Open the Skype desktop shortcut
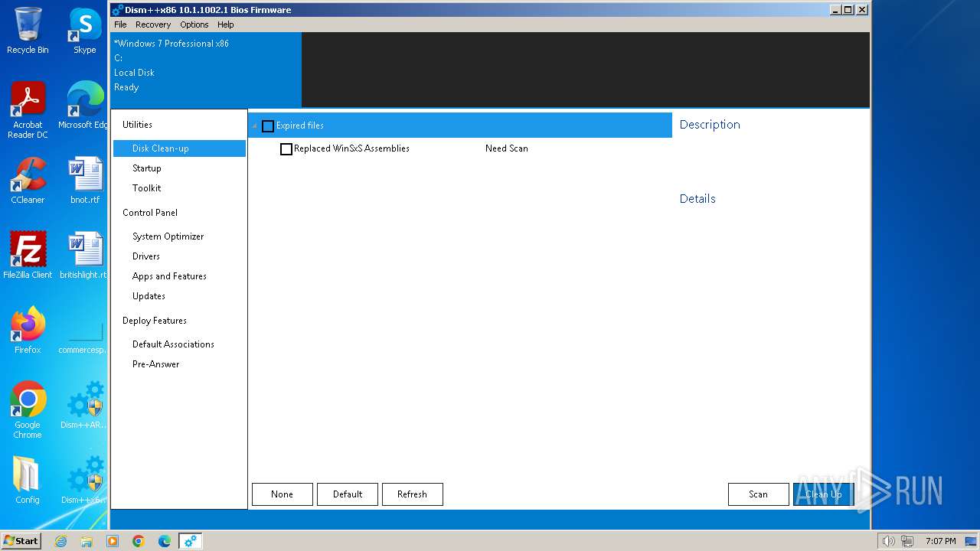 pyautogui.click(x=84, y=31)
